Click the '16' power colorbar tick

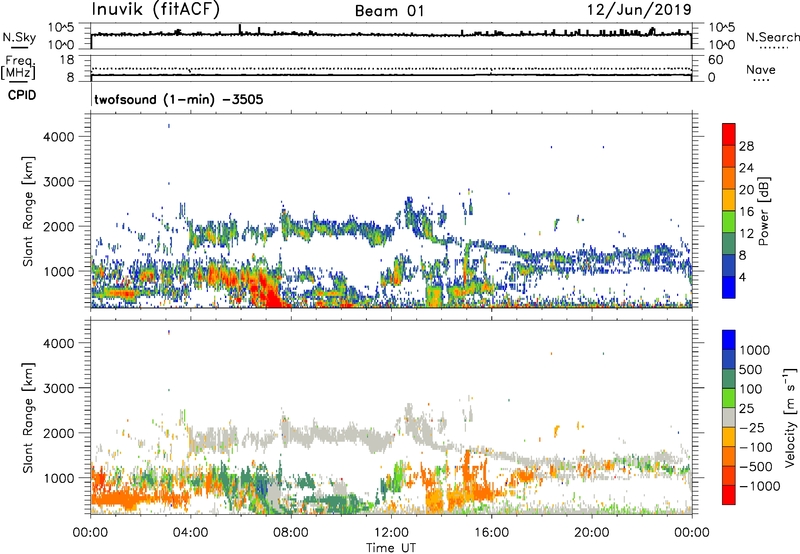click(746, 212)
